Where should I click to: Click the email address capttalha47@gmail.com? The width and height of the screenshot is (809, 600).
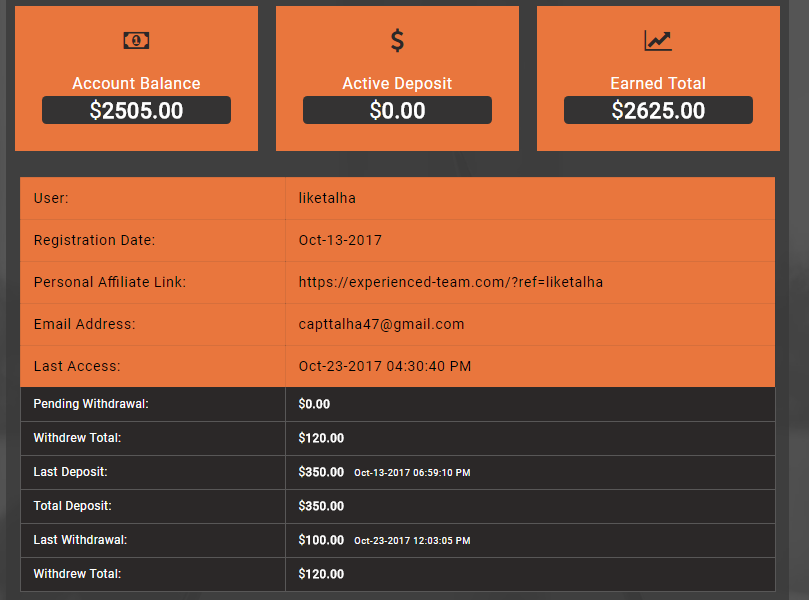(381, 324)
